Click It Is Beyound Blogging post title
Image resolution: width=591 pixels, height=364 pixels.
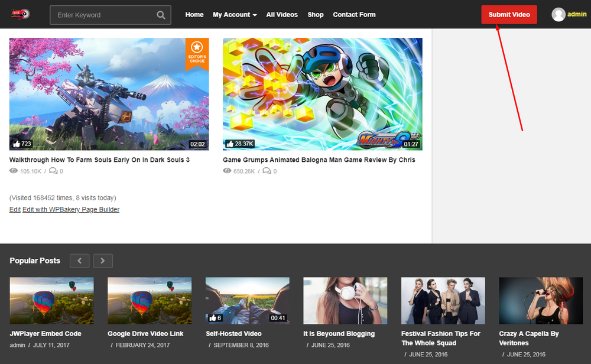(339, 333)
